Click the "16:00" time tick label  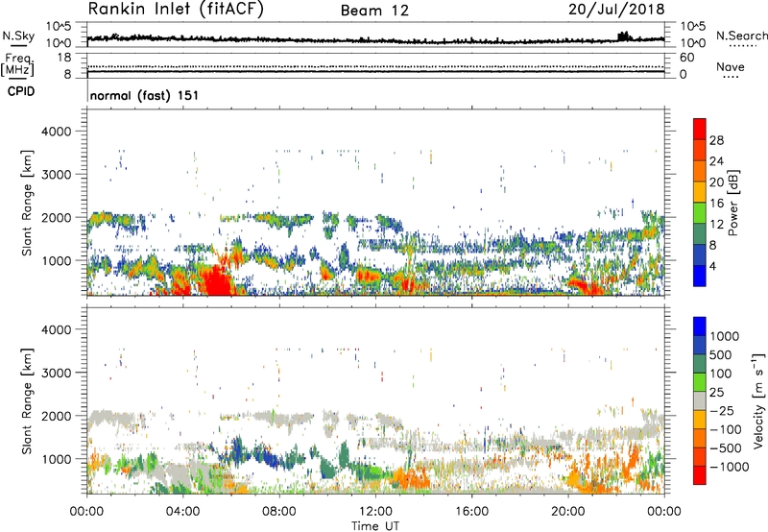coord(471,512)
